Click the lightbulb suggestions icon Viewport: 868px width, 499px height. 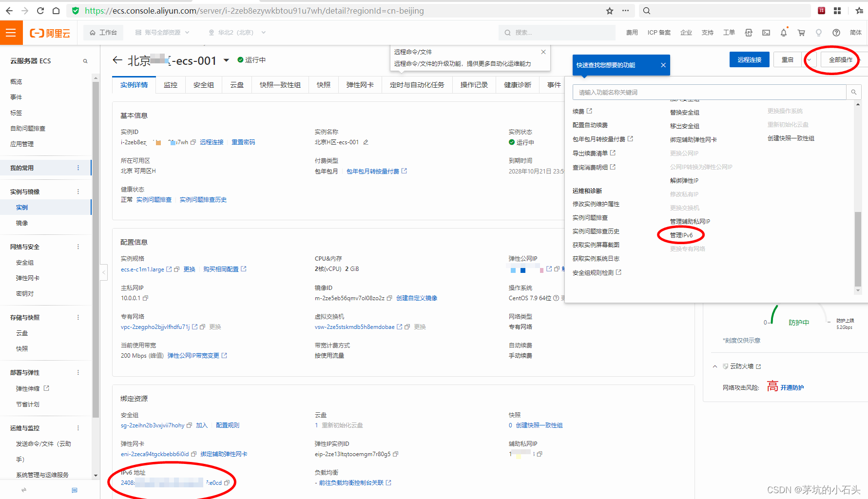(819, 33)
